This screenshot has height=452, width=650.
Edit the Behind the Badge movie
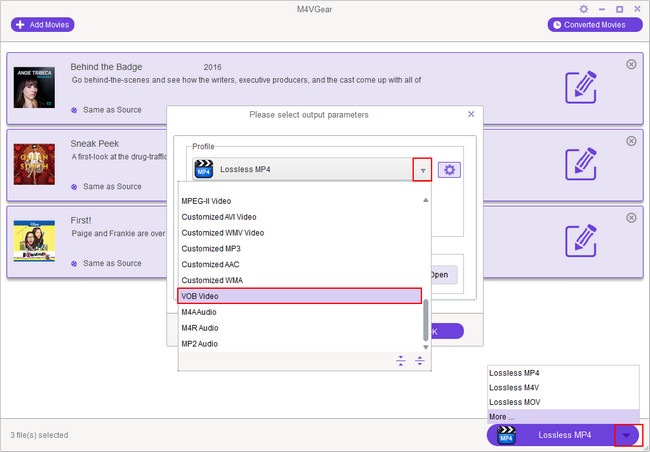coord(581,87)
